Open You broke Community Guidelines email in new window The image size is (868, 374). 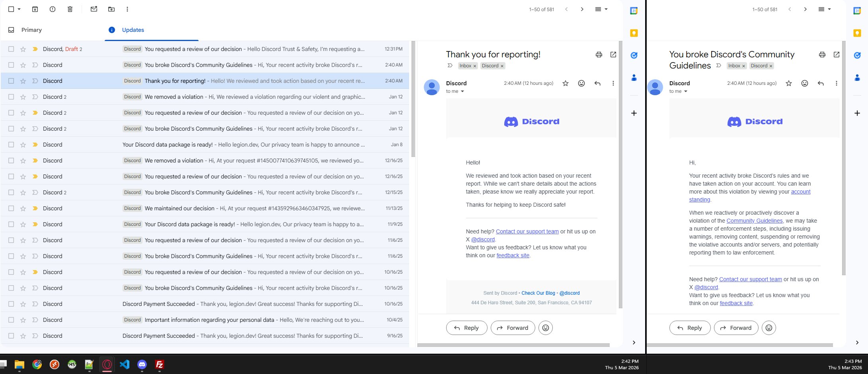click(x=837, y=55)
